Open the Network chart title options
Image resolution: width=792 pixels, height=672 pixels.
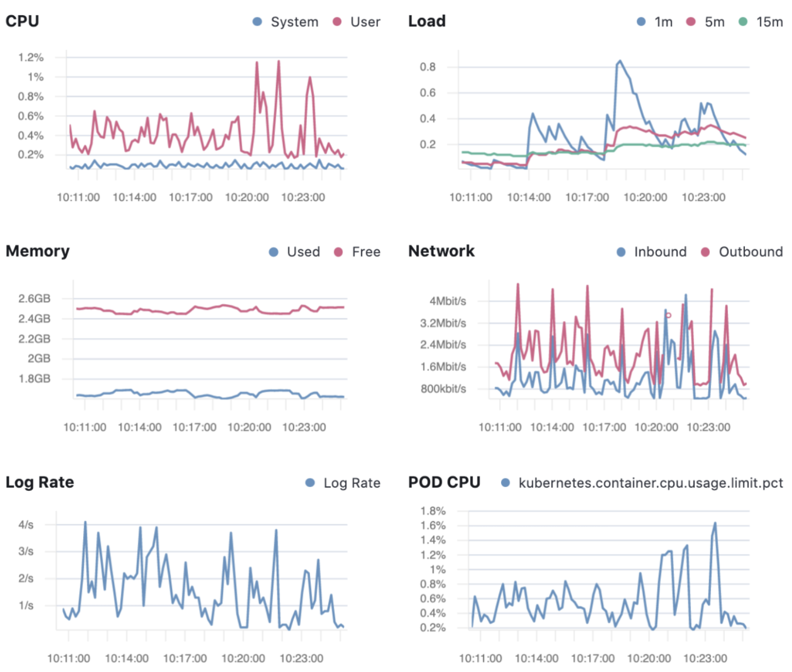click(x=441, y=251)
